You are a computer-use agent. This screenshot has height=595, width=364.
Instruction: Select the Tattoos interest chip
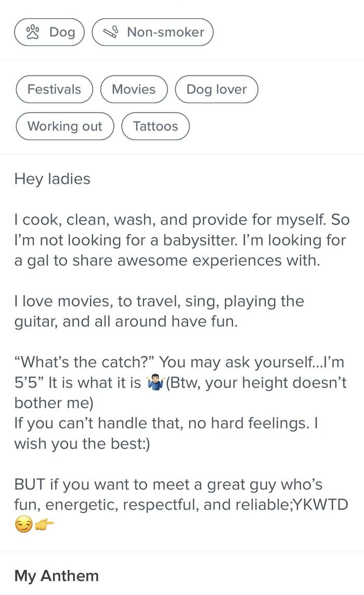tap(155, 126)
